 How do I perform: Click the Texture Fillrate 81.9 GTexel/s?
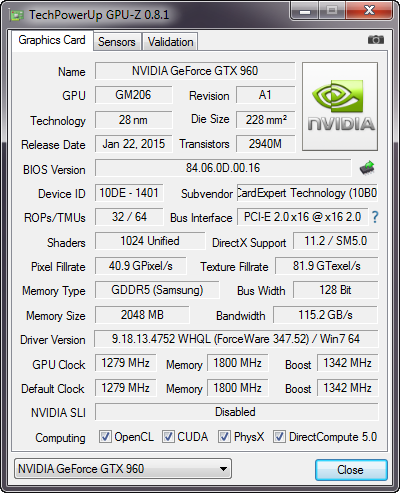[x=327, y=266]
